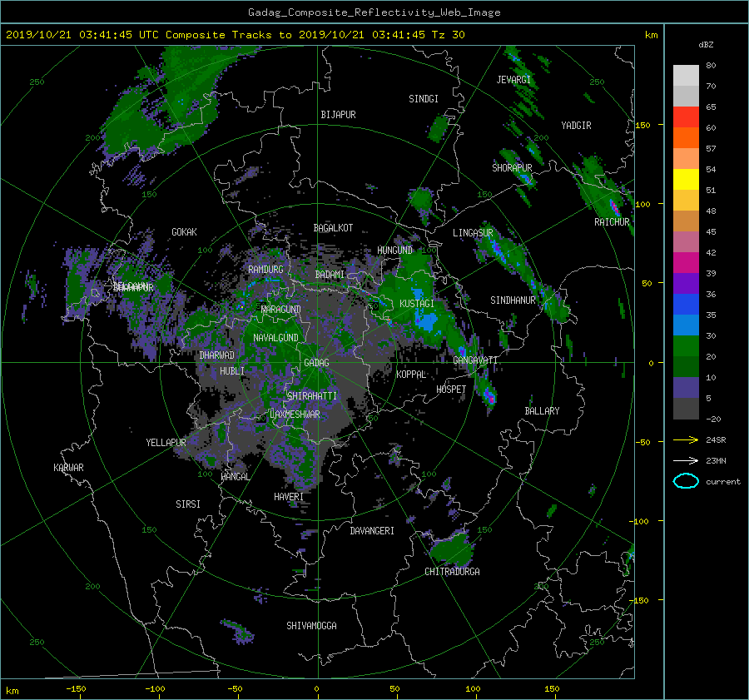Click the GANGAVATI city label
The height and width of the screenshot is (700, 749).
[x=475, y=360]
